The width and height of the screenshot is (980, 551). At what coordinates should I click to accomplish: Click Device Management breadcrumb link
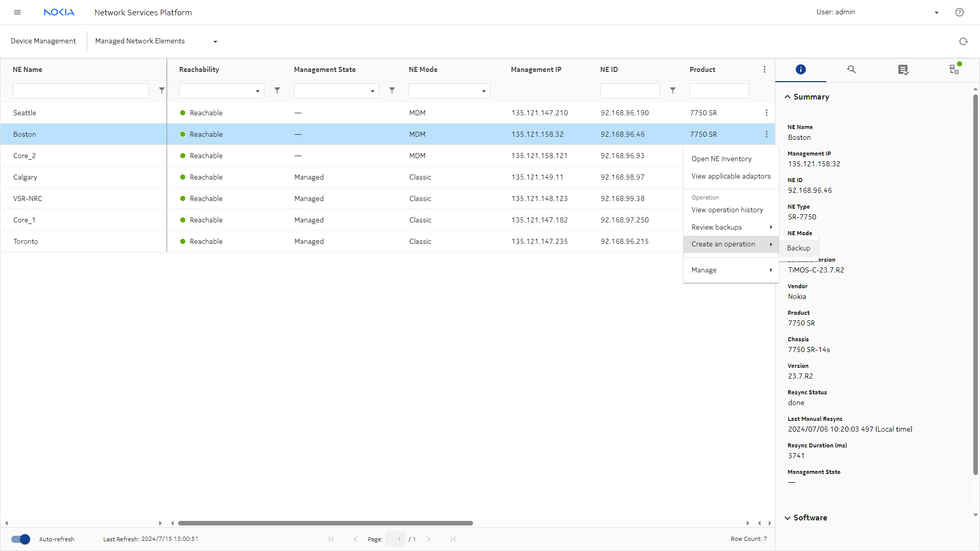point(43,41)
